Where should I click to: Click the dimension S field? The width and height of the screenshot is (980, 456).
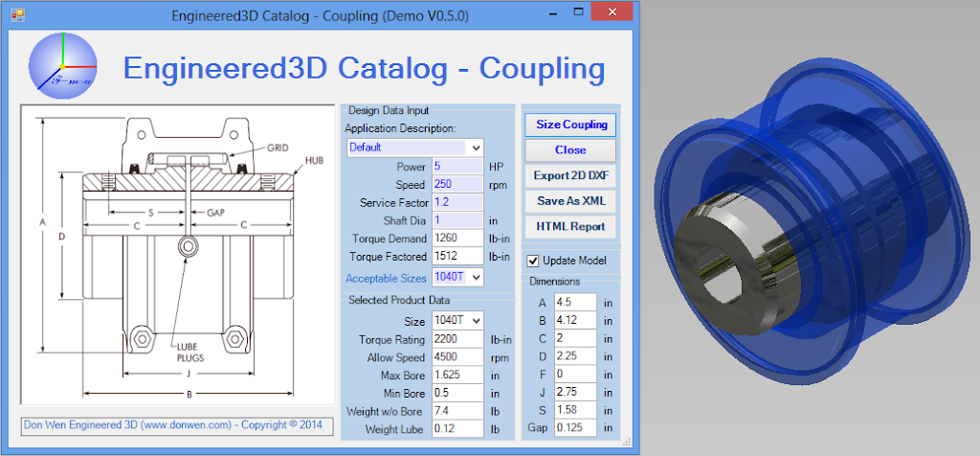coord(575,410)
